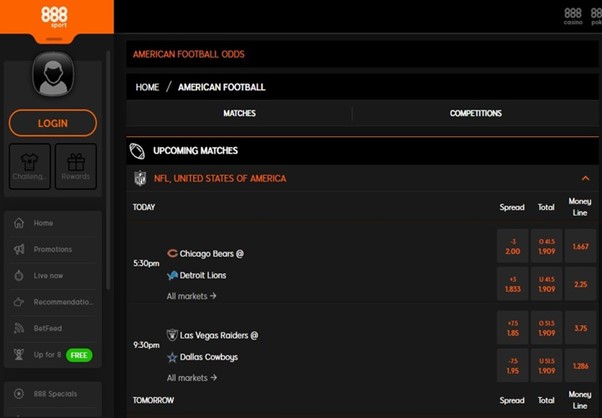Select Under 41.5 total at 1.909

tap(546, 284)
